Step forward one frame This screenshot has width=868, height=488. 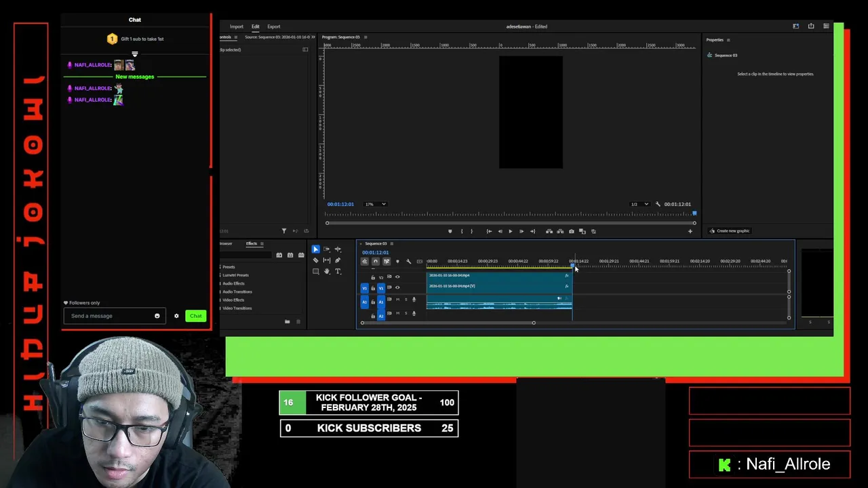[x=521, y=231]
